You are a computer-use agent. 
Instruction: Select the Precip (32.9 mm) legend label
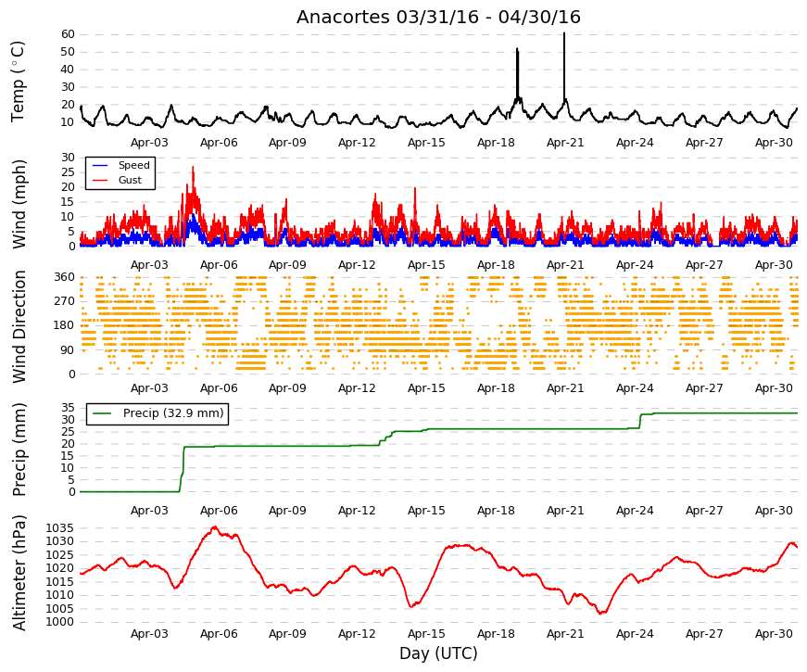(x=173, y=413)
